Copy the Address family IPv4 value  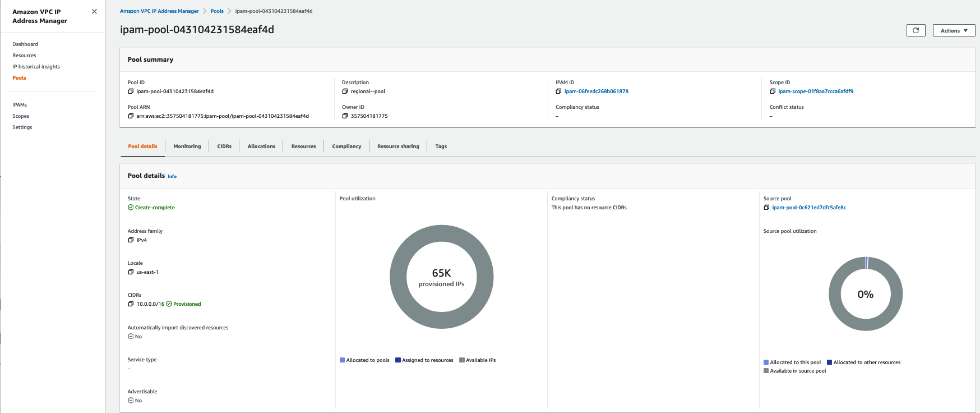[131, 240]
